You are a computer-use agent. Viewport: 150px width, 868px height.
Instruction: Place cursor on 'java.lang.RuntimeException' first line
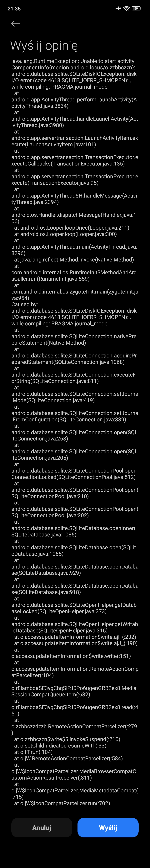[x=73, y=61]
